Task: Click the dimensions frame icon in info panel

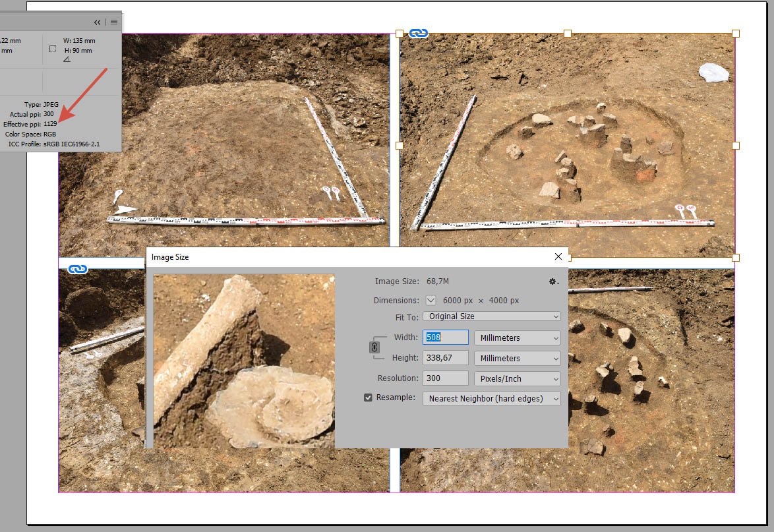Action: (x=53, y=49)
